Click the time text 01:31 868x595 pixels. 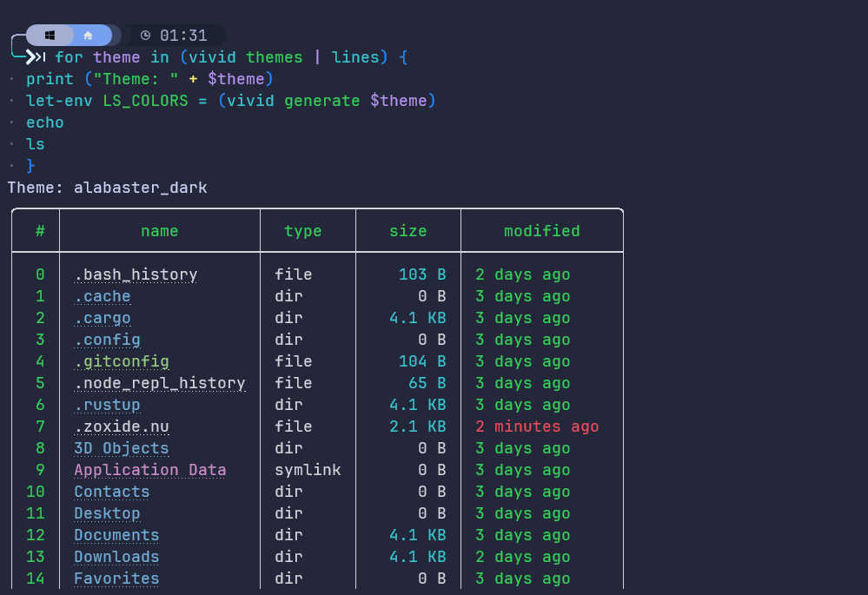coord(183,36)
